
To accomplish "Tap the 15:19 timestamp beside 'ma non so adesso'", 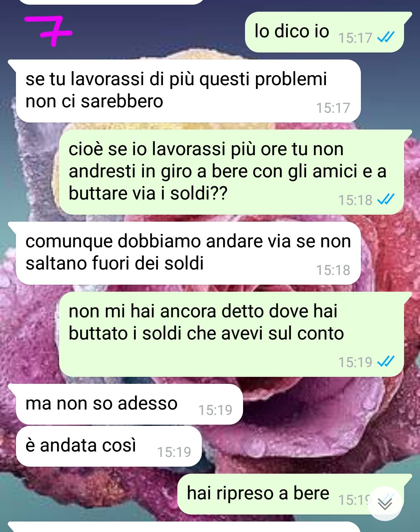I will (x=215, y=410).
